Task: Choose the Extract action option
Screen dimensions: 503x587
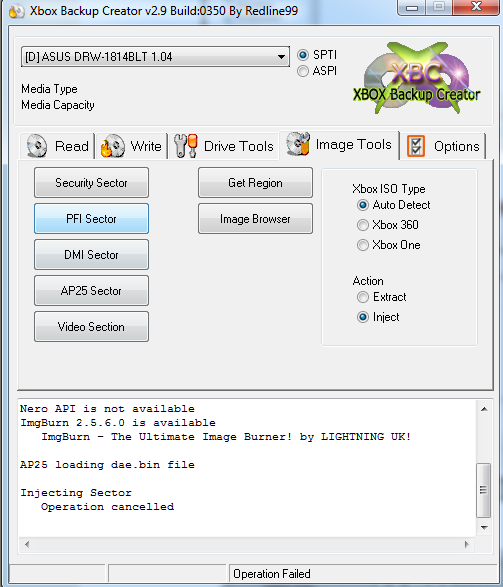Action: tap(362, 297)
